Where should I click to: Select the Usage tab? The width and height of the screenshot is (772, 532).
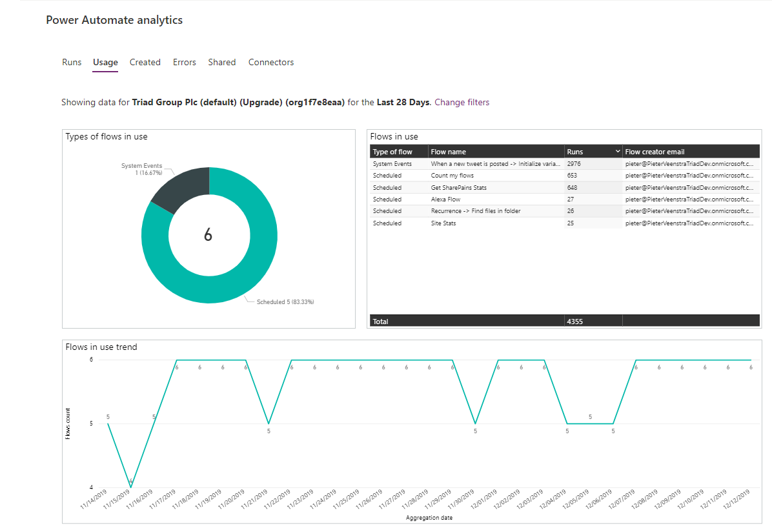105,62
